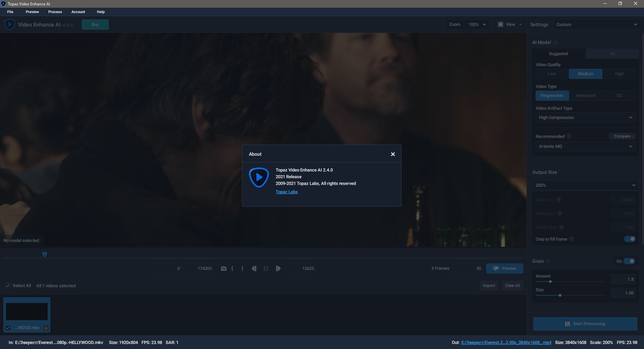The width and height of the screenshot is (644, 349).
Task: Click the Compare button
Action: tap(622, 136)
